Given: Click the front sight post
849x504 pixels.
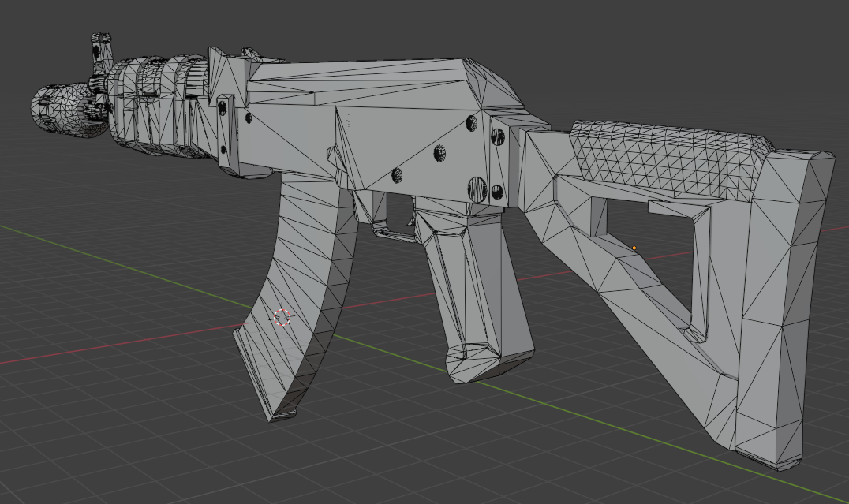Looking at the screenshot, I should (x=100, y=51).
